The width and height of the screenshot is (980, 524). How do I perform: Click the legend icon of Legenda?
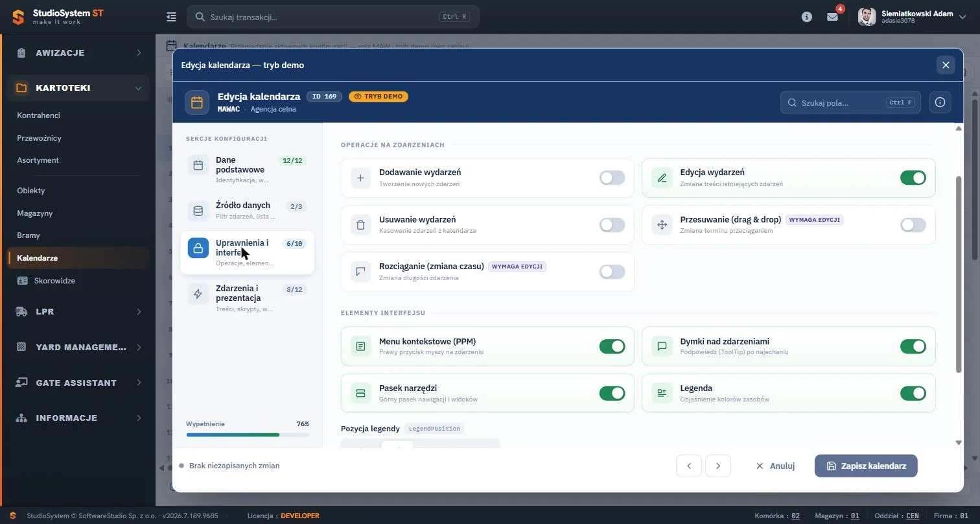point(662,393)
